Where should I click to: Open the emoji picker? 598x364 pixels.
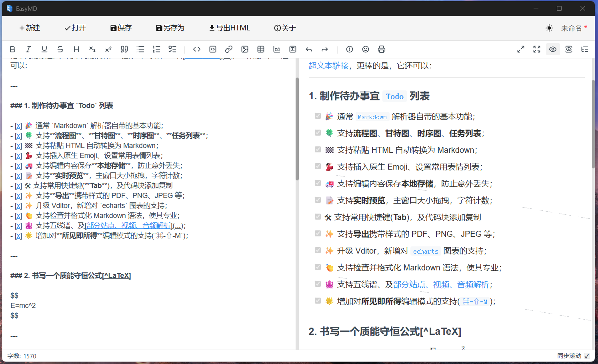coord(365,49)
